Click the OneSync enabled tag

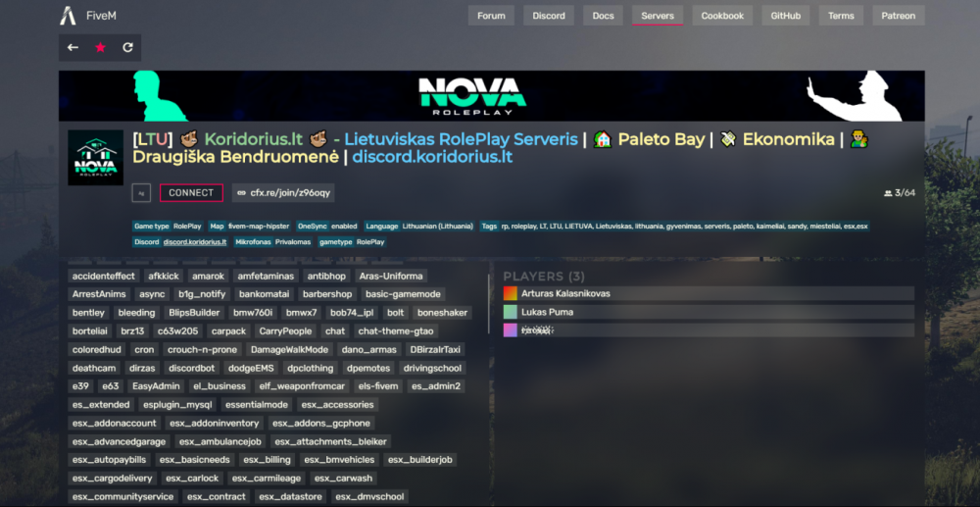tap(328, 227)
